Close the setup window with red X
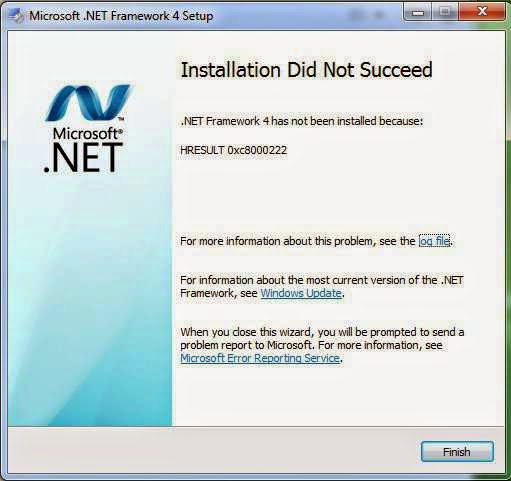 click(x=482, y=12)
